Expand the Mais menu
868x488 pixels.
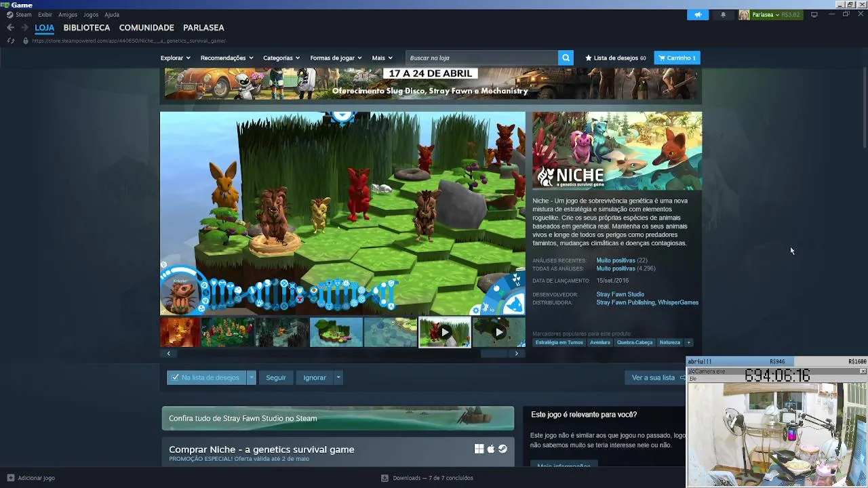coord(382,58)
